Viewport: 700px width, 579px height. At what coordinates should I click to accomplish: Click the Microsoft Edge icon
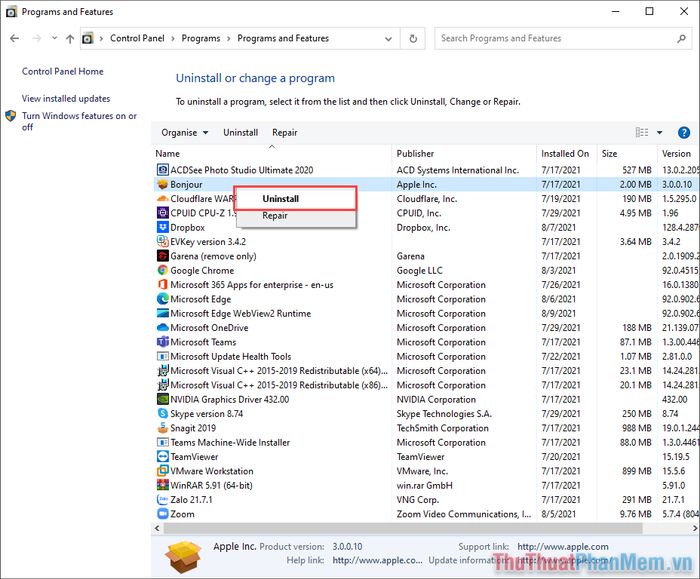tap(163, 299)
